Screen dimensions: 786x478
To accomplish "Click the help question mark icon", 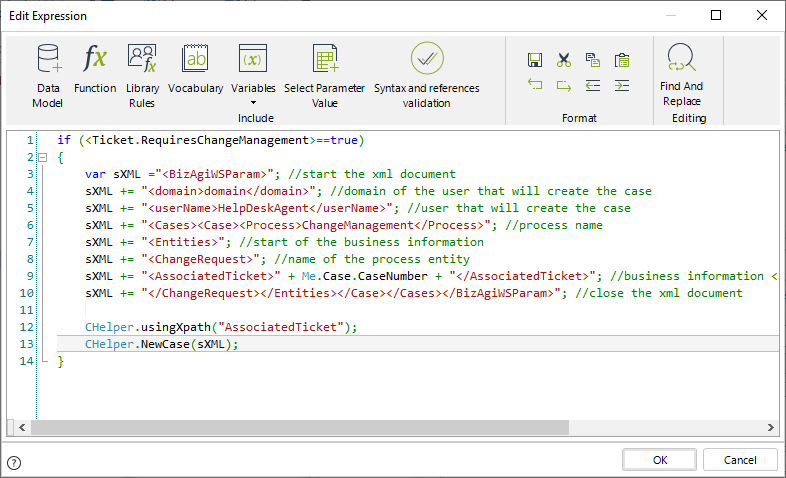I will point(14,462).
